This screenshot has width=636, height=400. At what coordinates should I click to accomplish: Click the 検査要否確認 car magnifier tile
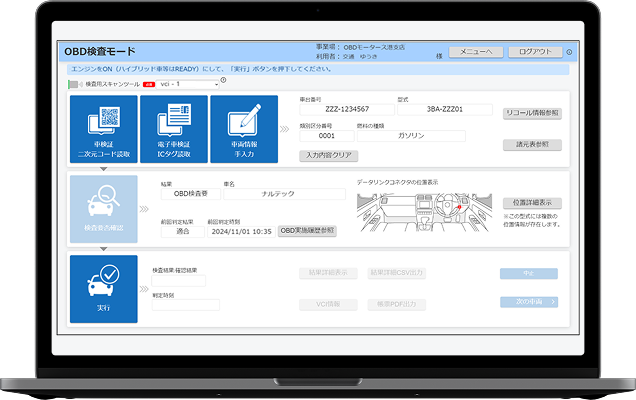tap(104, 209)
